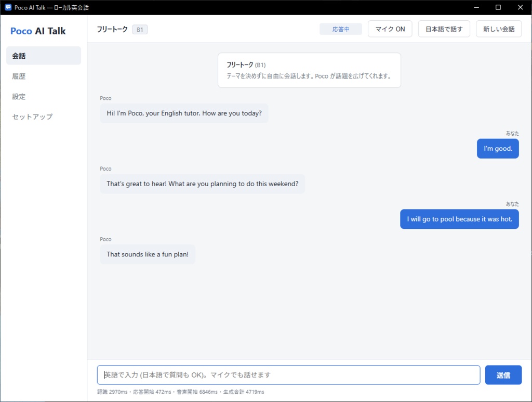The height and width of the screenshot is (402, 532).
Task: Click the "That sounds like a fun plan!" message
Action: tap(148, 254)
